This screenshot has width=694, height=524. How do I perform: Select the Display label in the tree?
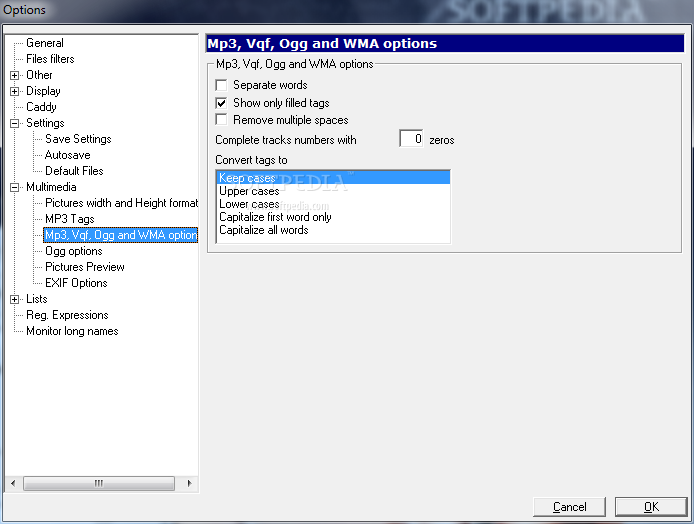[x=43, y=91]
